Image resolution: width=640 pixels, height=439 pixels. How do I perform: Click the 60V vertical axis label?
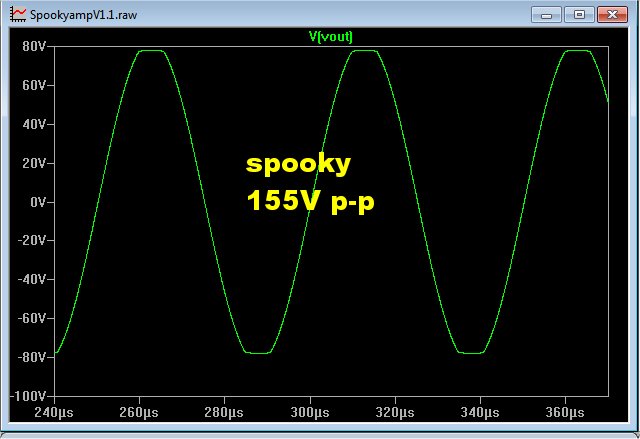coord(34,85)
